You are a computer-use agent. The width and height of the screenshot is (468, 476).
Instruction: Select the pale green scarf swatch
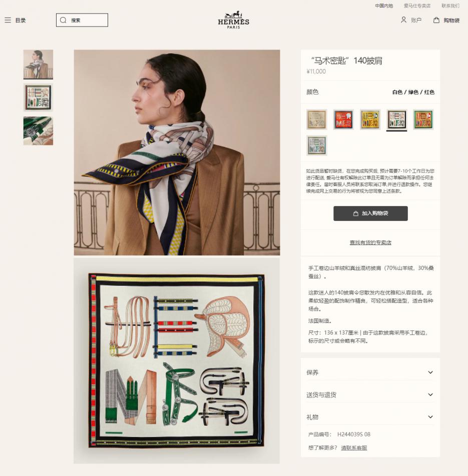(x=317, y=145)
